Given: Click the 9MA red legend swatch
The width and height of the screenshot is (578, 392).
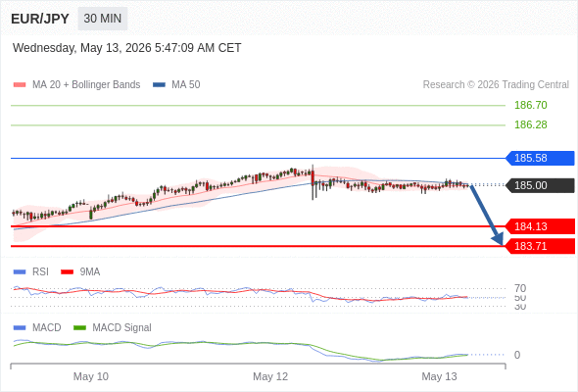Looking at the screenshot, I should point(67,272).
